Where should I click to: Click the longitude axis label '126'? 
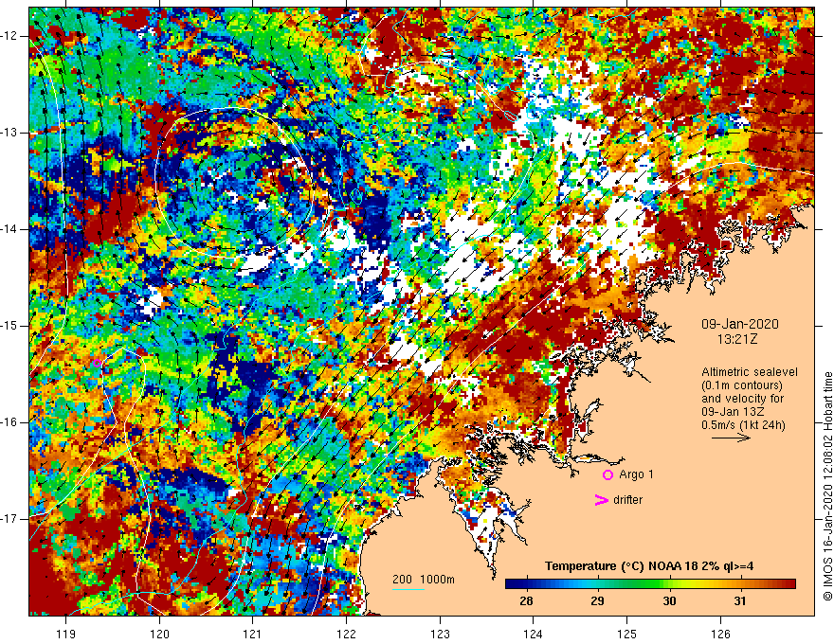[x=720, y=634]
